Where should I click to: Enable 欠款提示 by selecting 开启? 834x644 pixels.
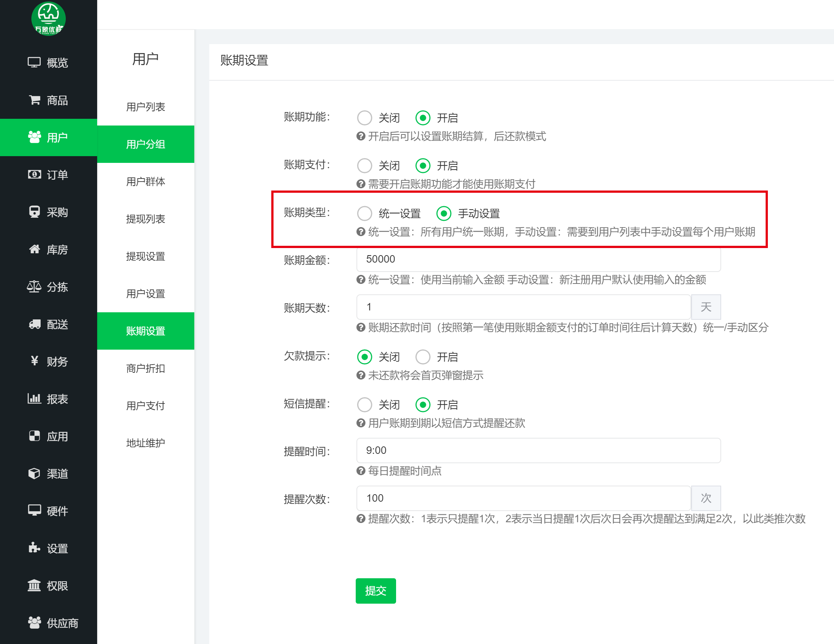[x=423, y=356]
